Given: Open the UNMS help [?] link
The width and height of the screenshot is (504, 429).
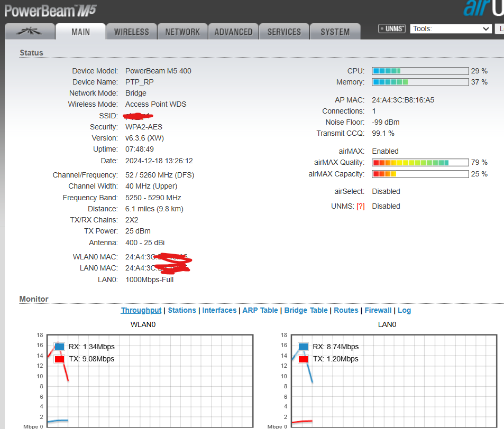Looking at the screenshot, I should [361, 207].
